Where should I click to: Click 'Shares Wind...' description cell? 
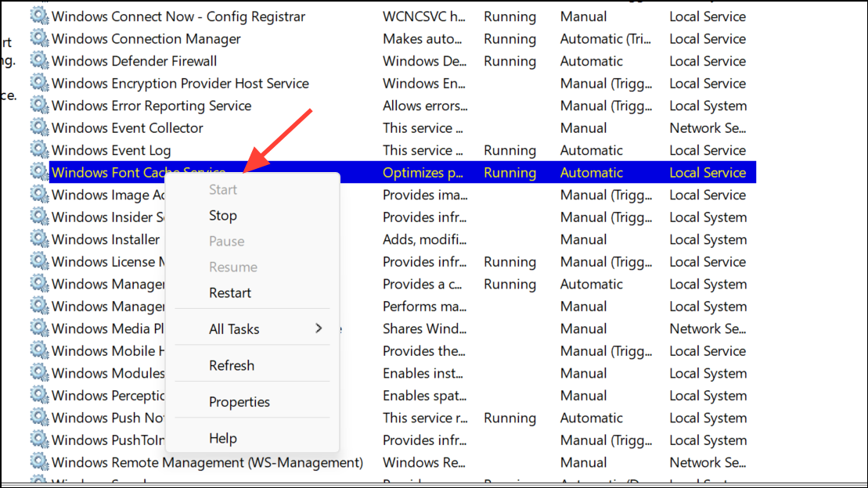pyautogui.click(x=424, y=328)
